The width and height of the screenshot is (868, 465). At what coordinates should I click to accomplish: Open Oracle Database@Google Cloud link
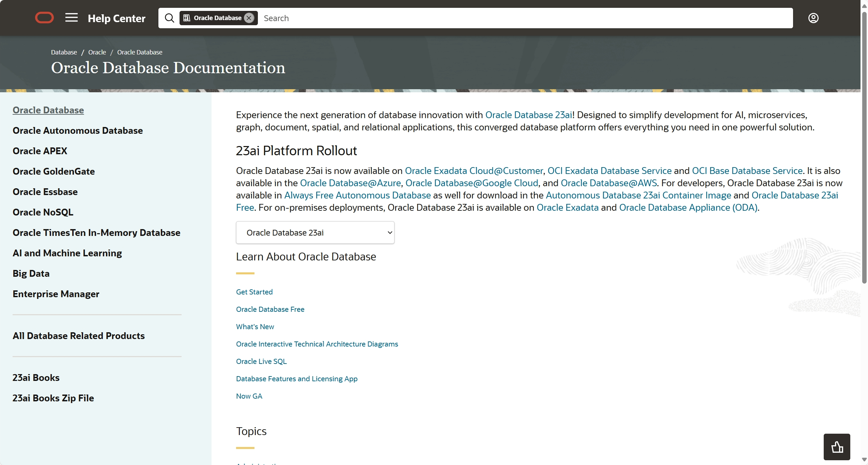[472, 183]
